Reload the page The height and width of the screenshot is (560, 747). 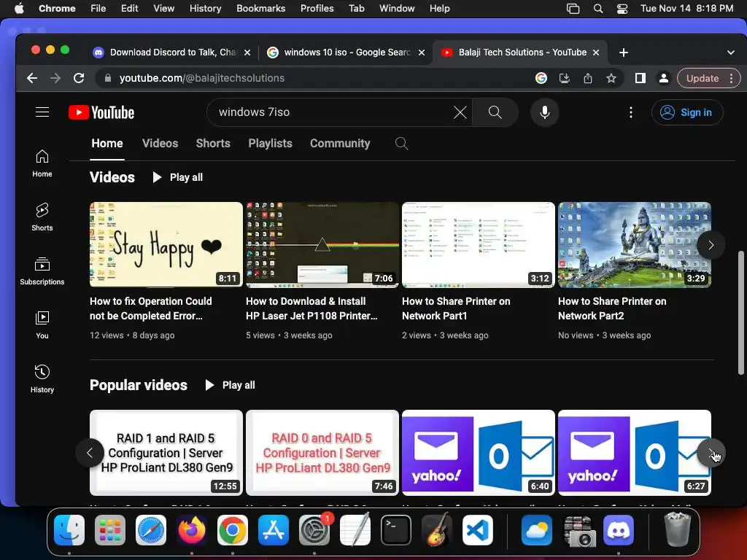coord(79,78)
